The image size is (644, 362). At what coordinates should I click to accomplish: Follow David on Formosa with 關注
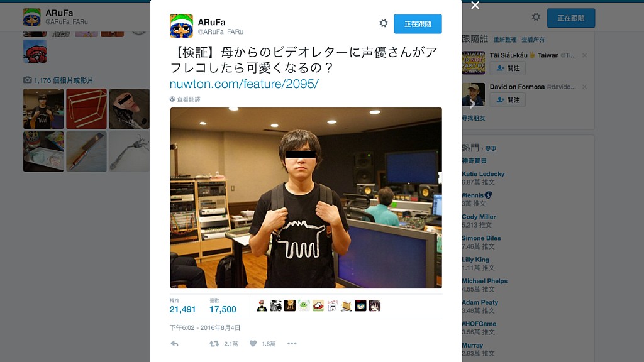[x=508, y=100]
